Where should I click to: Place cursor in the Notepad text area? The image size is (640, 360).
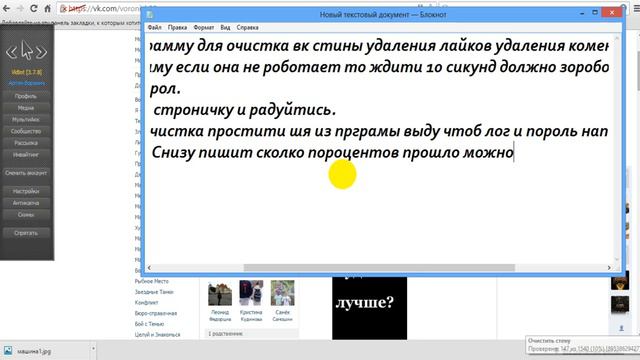(x=379, y=150)
